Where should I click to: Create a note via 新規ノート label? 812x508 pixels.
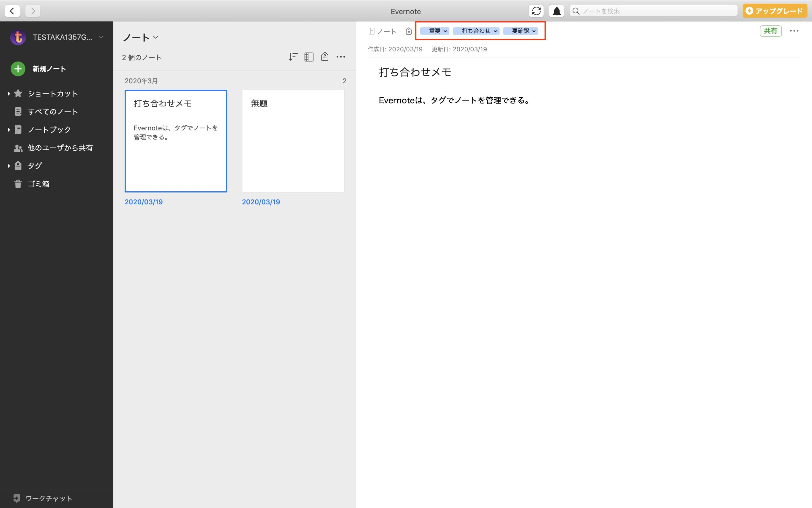[x=49, y=69]
